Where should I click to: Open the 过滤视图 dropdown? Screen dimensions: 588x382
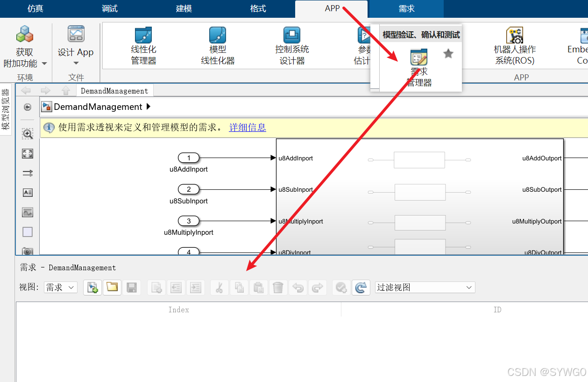click(x=425, y=287)
